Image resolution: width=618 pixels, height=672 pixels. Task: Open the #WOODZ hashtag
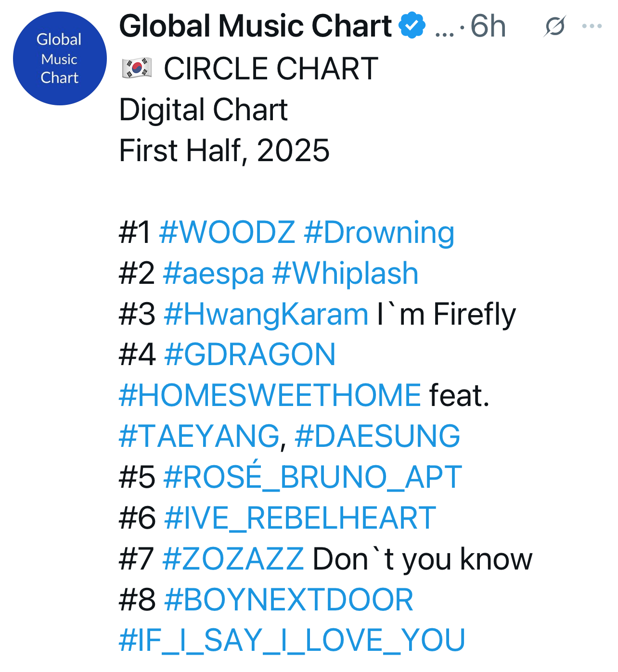pyautogui.click(x=227, y=232)
